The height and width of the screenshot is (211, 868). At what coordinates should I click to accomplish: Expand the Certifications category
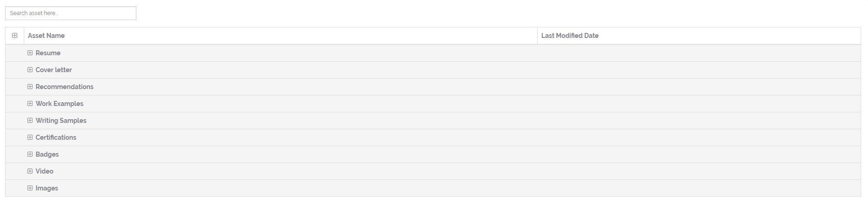click(x=30, y=137)
